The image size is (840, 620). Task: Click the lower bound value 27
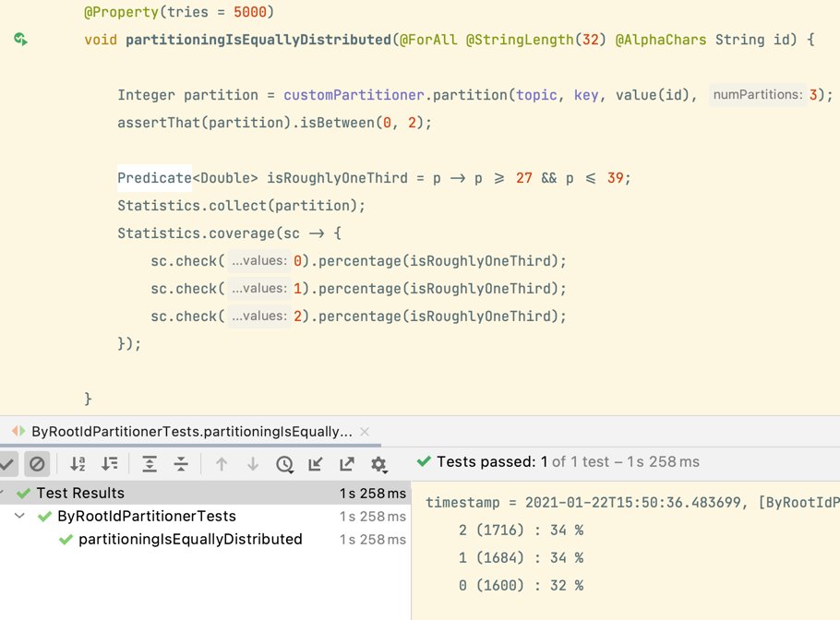click(524, 178)
